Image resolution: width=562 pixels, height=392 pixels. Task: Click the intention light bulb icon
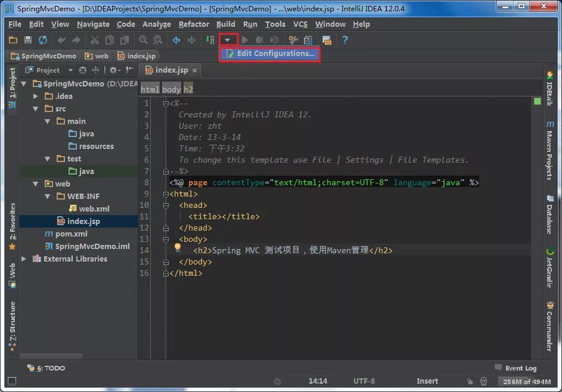pos(178,247)
